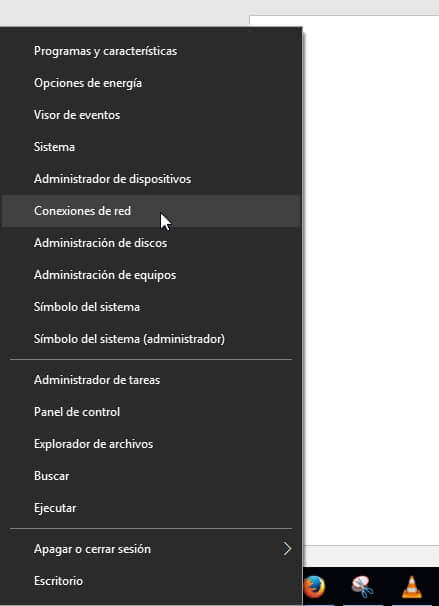Open Panel de control
The image size is (439, 606).
[151, 412]
